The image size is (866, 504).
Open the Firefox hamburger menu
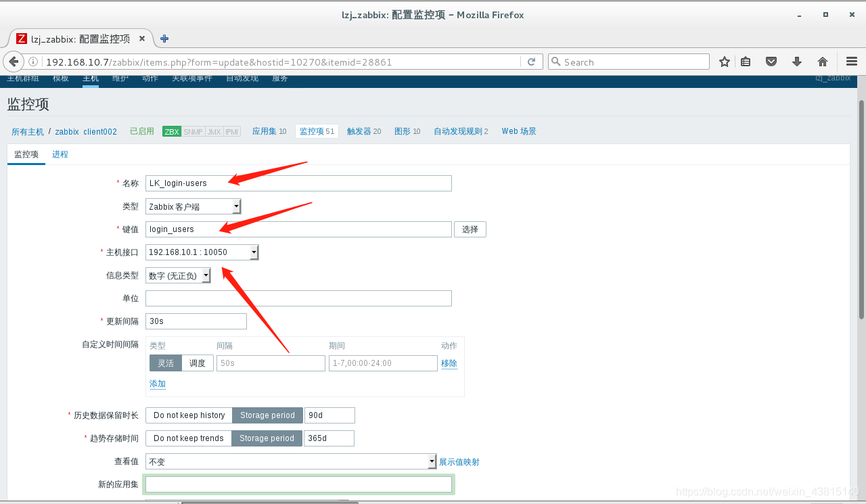[x=852, y=62]
